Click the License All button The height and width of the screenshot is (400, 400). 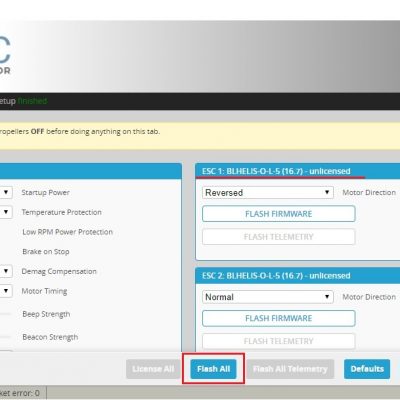tap(153, 369)
